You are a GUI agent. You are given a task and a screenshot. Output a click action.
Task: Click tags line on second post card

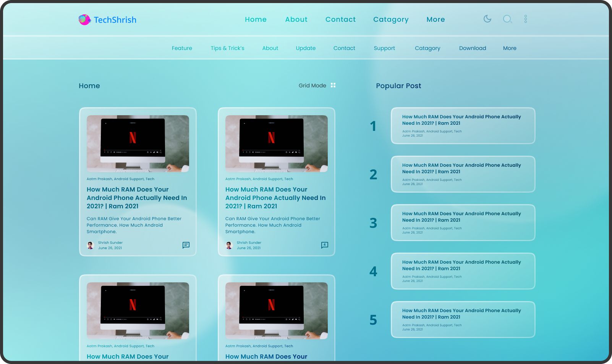259,179
